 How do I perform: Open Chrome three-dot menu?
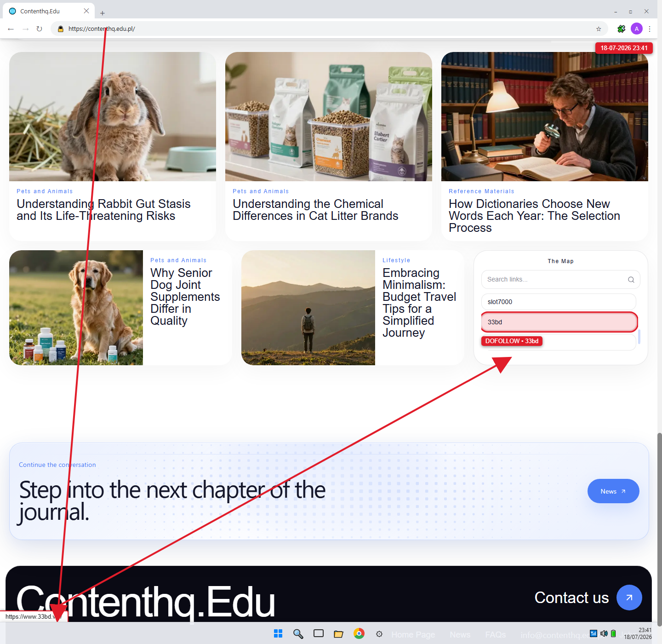pyautogui.click(x=650, y=29)
